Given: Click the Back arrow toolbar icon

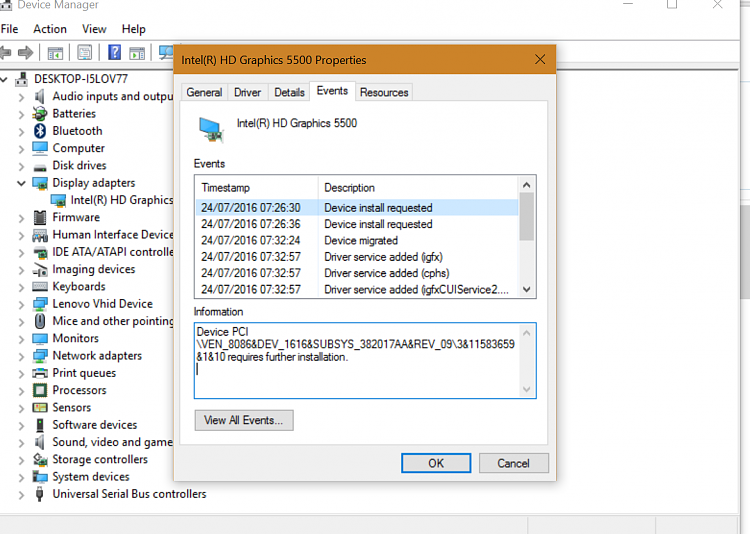Looking at the screenshot, I should point(5,52).
